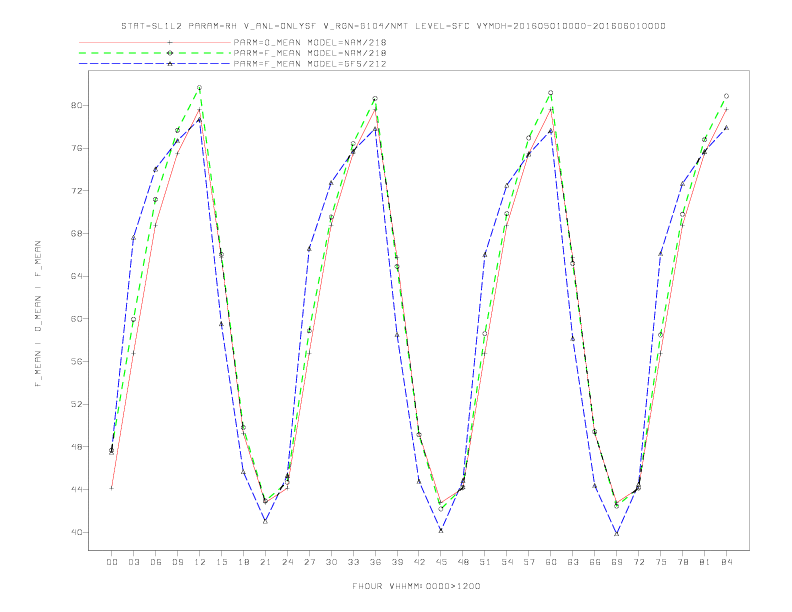The image size is (792, 612).
Task: Click x-axis tick label 27
Action: 309,562
